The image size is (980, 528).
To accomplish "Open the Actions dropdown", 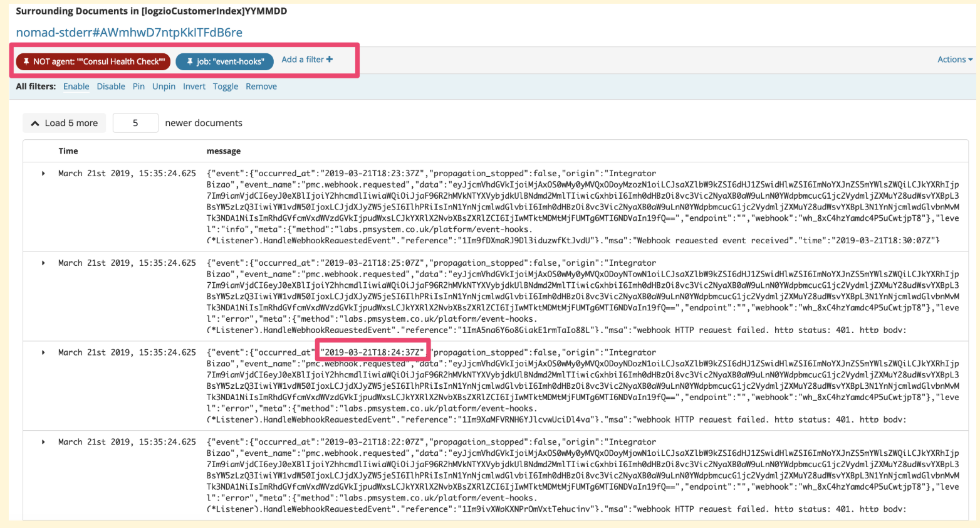I will 955,60.
